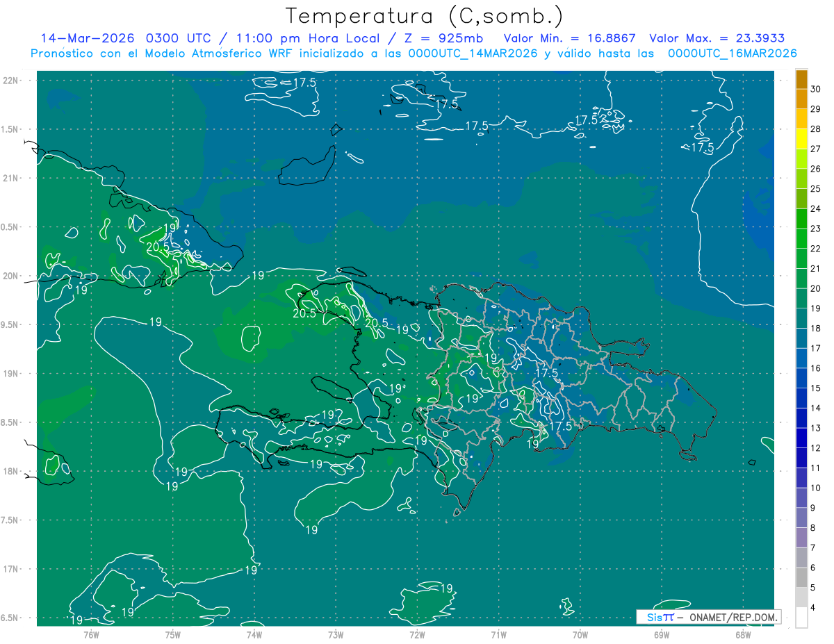The height and width of the screenshot is (644, 834).
Task: Click the colorbar label 30
Action: click(x=816, y=89)
